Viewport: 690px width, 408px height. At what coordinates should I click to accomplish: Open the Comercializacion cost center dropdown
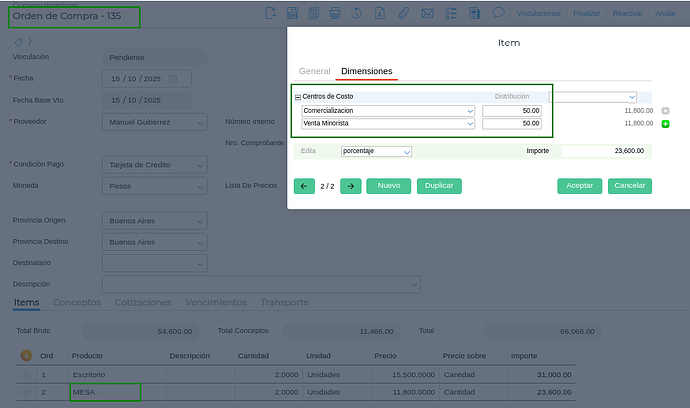470,110
